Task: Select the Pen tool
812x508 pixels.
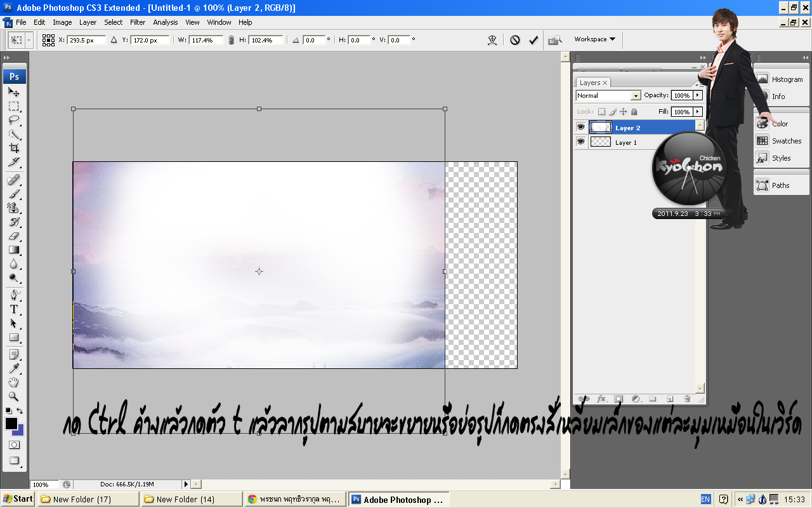Action: [14, 295]
